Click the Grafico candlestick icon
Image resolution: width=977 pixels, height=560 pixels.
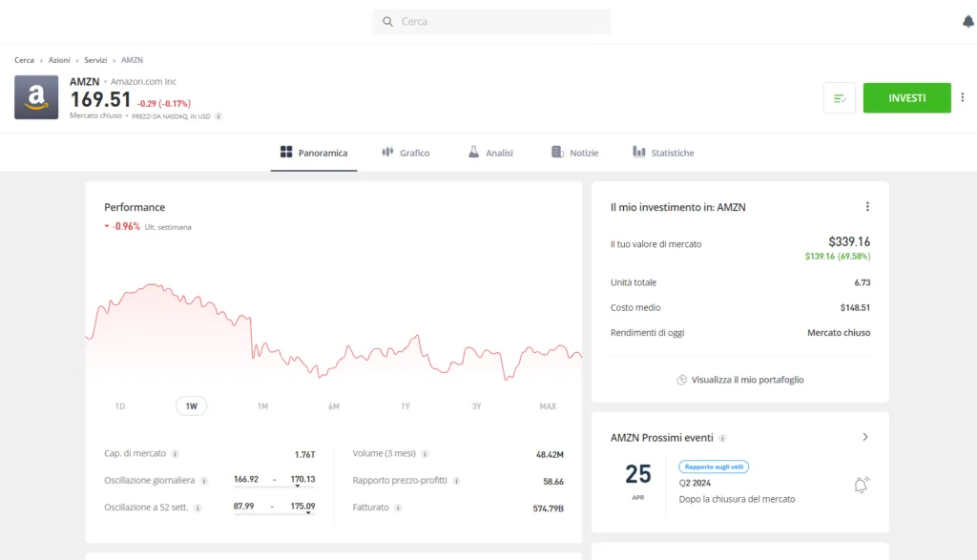[x=387, y=152]
